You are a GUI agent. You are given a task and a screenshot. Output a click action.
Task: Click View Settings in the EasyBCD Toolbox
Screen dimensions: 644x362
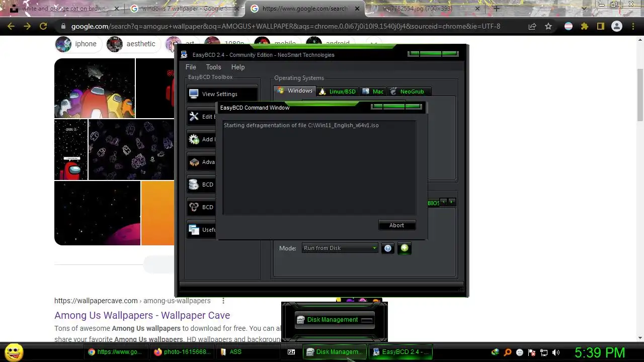[222, 94]
